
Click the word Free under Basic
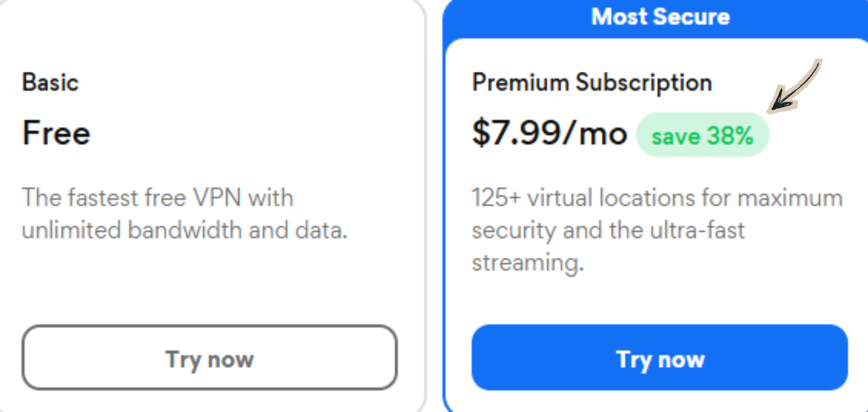coord(56,132)
